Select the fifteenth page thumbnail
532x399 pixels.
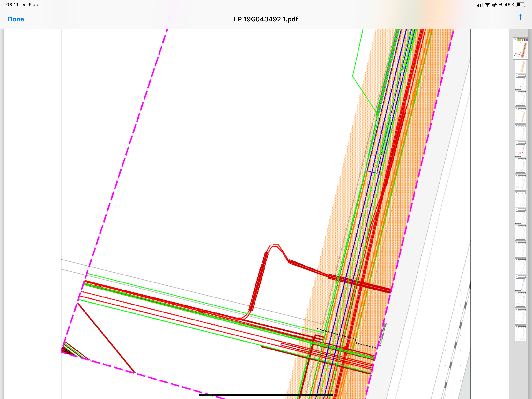[x=521, y=283]
